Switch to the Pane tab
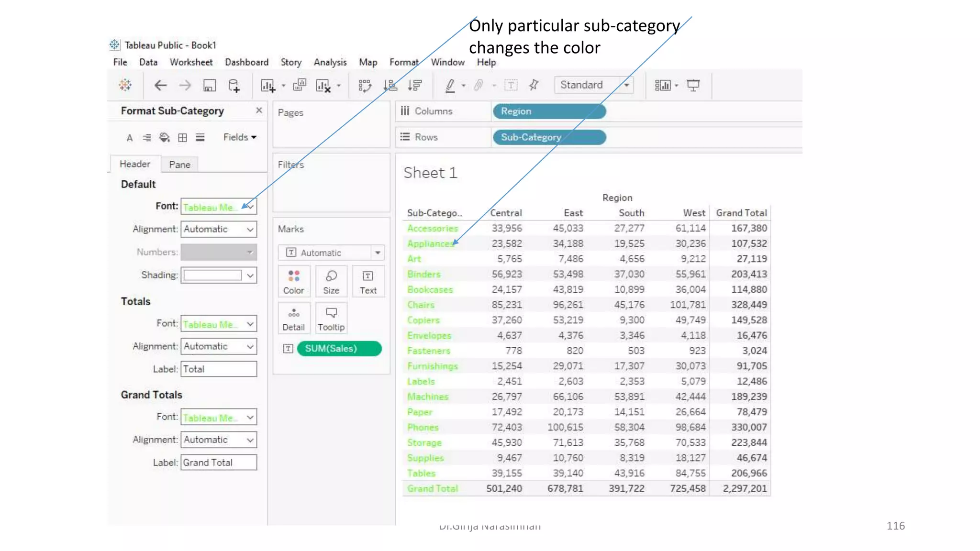This screenshot has height=551, width=980. click(x=179, y=165)
